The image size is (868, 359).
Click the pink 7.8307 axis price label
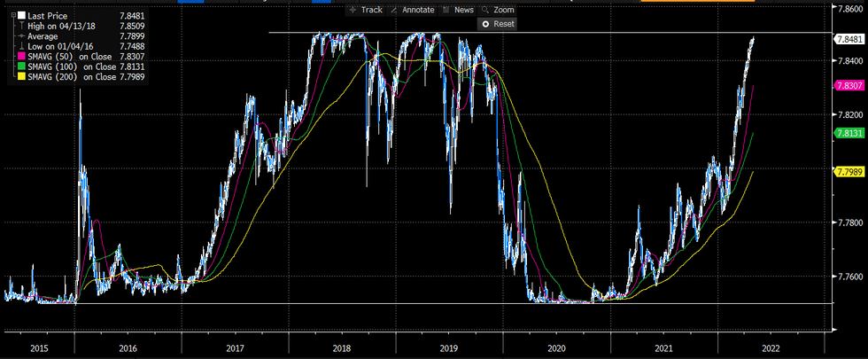[x=849, y=86]
